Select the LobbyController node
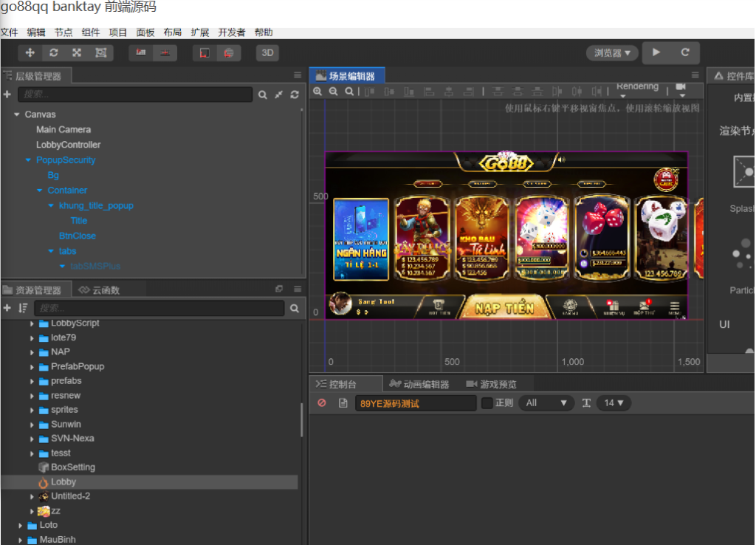The image size is (756, 545). pyautogui.click(x=69, y=145)
